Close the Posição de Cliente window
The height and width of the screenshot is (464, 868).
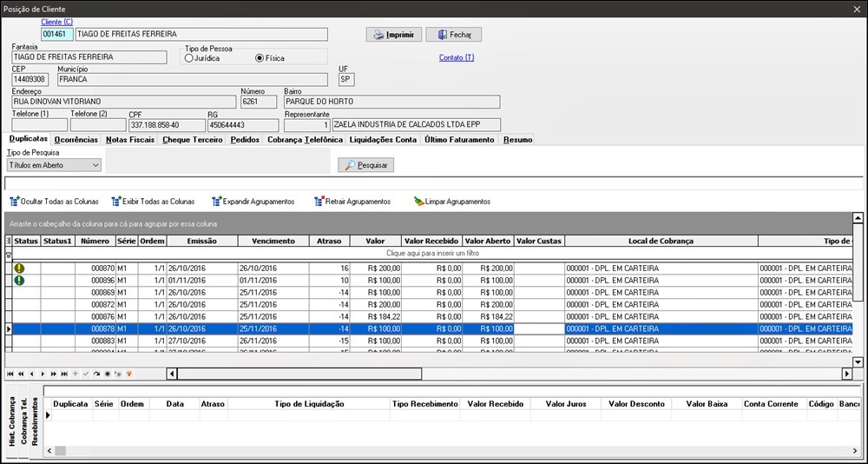tap(858, 9)
